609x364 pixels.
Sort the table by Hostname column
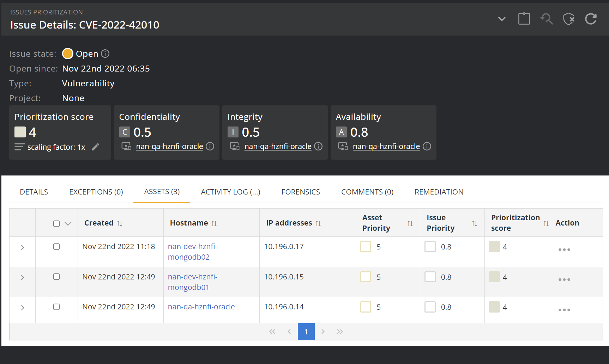point(214,223)
